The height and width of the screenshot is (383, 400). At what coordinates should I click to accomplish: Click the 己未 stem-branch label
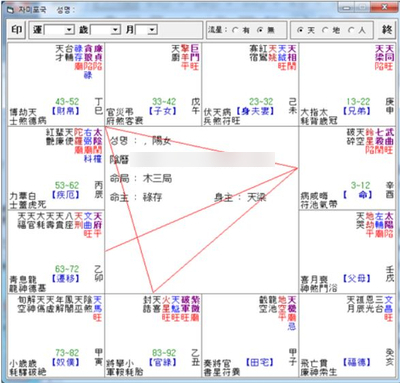click(293, 106)
